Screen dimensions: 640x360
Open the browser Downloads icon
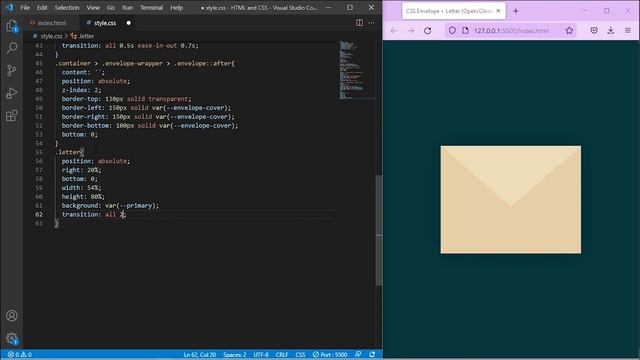pyautogui.click(x=611, y=31)
